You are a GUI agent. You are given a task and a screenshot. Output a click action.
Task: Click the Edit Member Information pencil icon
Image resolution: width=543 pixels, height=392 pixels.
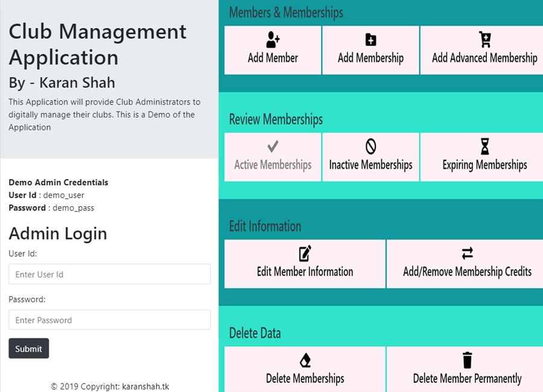(305, 253)
